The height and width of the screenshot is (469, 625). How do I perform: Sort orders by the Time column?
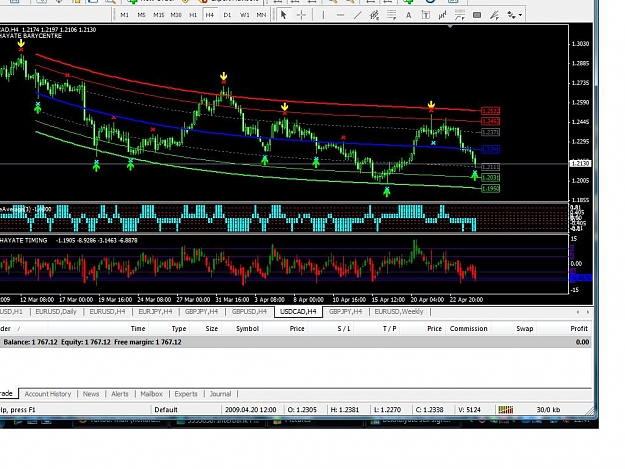[138, 329]
